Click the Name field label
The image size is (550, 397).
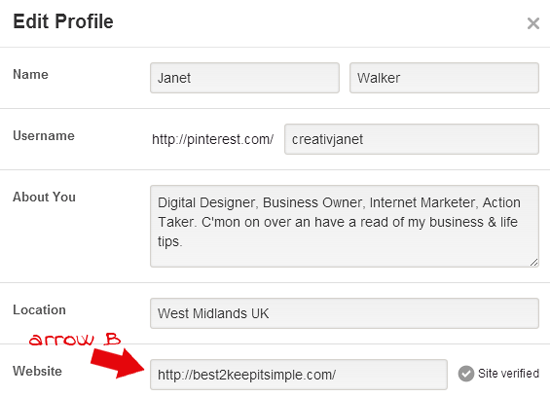coord(31,74)
